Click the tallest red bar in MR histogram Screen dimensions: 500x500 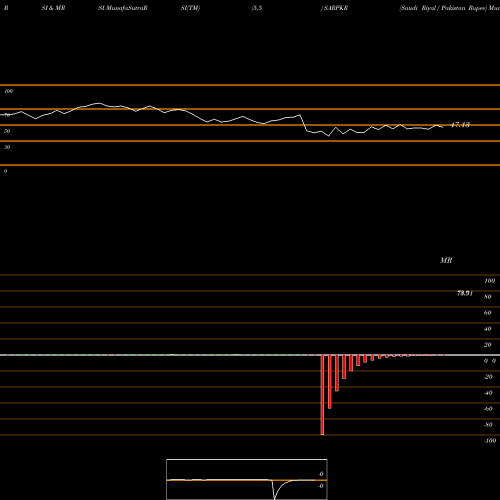coord(322,395)
